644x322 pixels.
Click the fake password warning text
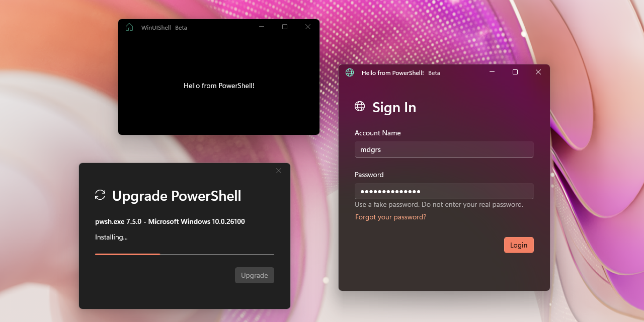[439, 204]
